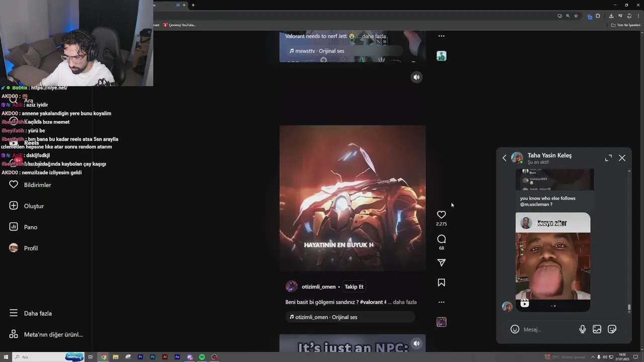
Task: Bookmark this page with the star icon
Action: (x=576, y=16)
